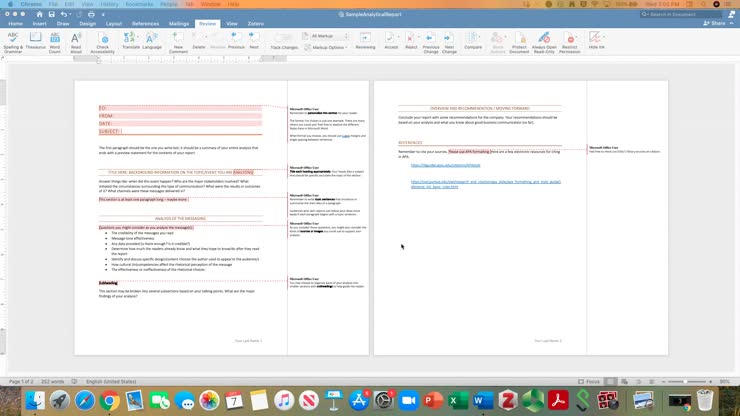Click Protect Document
The width and height of the screenshot is (740, 416).
pyautogui.click(x=519, y=42)
